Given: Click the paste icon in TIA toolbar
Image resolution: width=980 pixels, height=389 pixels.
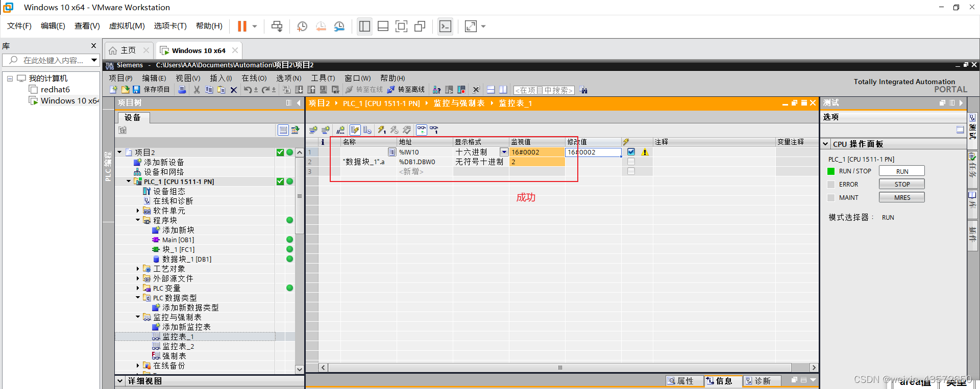Looking at the screenshot, I should coord(221,90).
